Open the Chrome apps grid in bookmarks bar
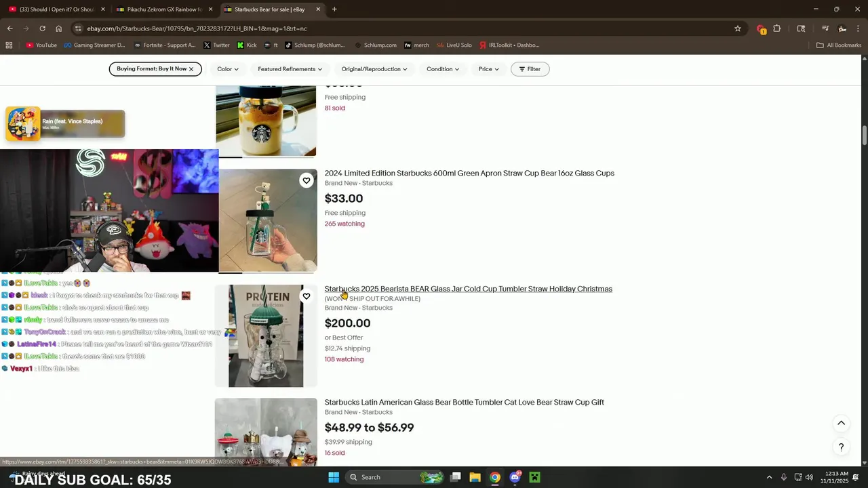Screen dimensions: 868x488 9,45
